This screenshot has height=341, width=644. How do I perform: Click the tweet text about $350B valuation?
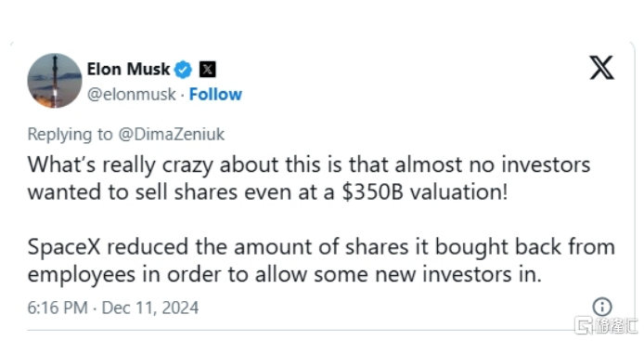click(x=309, y=178)
